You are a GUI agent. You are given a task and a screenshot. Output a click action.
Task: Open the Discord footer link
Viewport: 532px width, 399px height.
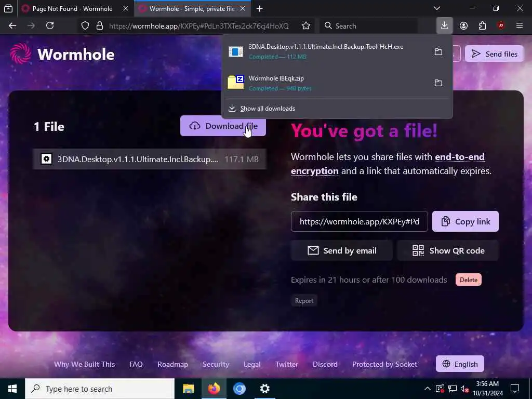click(x=325, y=364)
